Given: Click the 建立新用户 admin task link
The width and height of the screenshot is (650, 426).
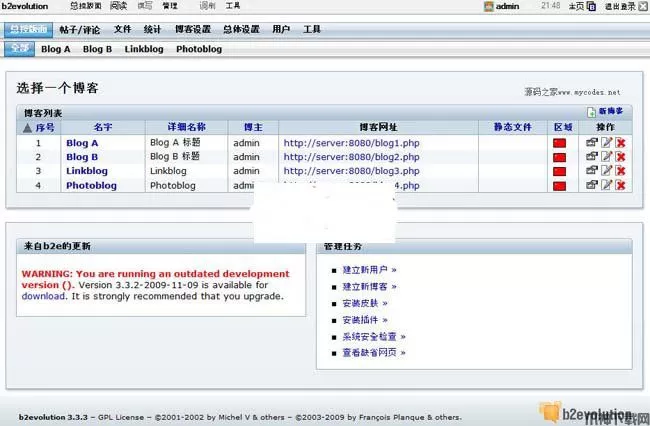Looking at the screenshot, I should pyautogui.click(x=369, y=270).
